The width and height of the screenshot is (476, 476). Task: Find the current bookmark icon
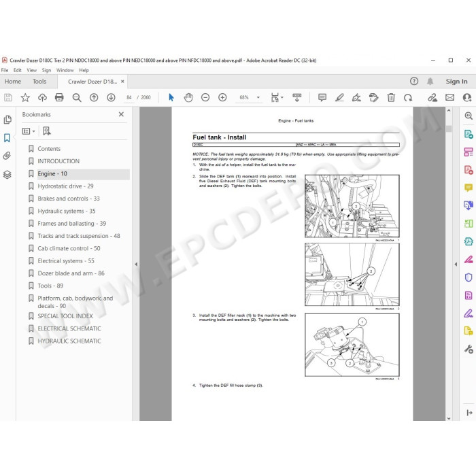pos(47,131)
